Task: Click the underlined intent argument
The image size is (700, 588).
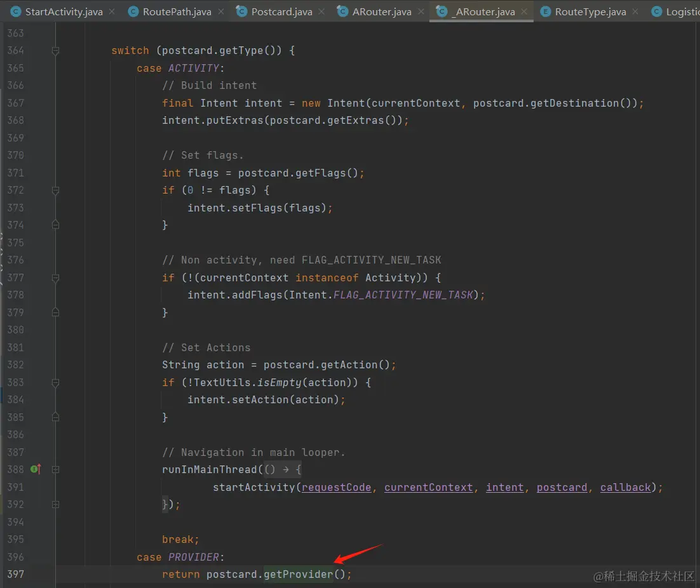Action: (x=504, y=487)
